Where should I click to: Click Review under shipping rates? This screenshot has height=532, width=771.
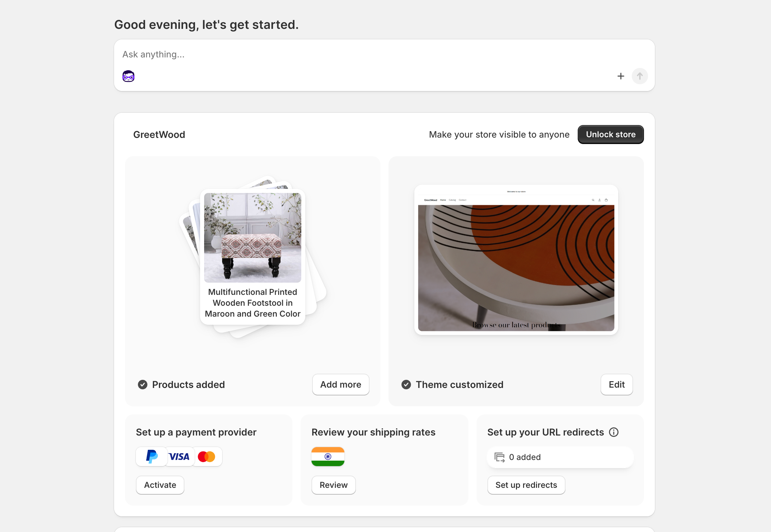coord(333,485)
